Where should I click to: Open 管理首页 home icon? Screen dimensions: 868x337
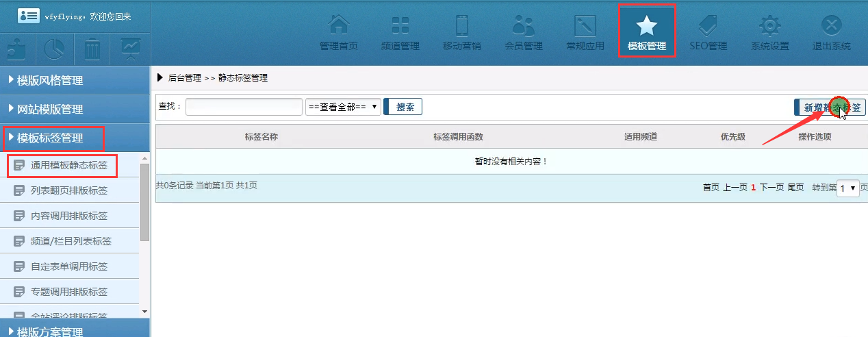click(338, 32)
